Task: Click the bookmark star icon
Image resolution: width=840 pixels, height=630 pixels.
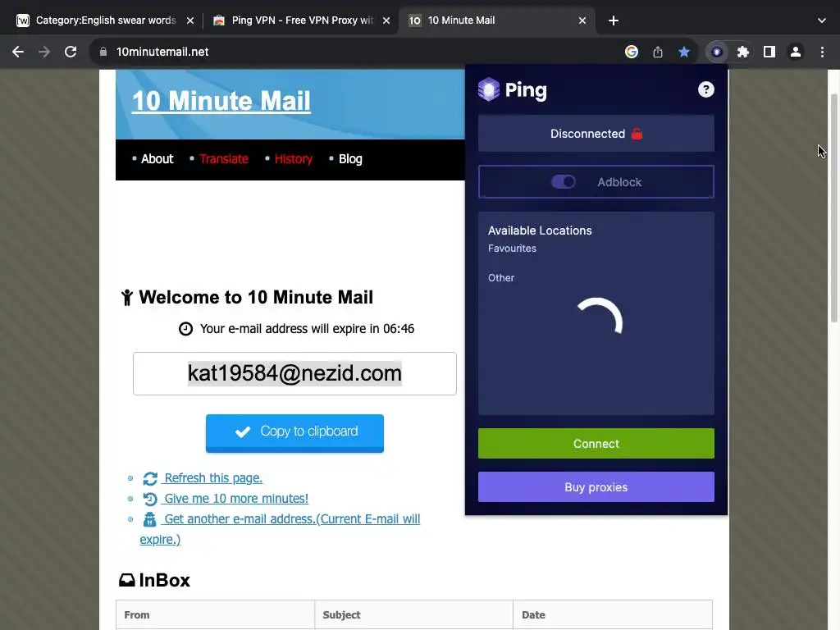Action: coord(684,52)
